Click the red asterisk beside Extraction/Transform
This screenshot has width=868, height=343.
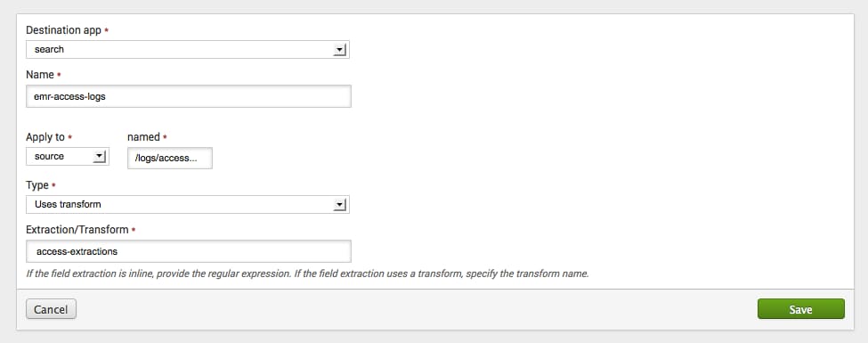(134, 229)
